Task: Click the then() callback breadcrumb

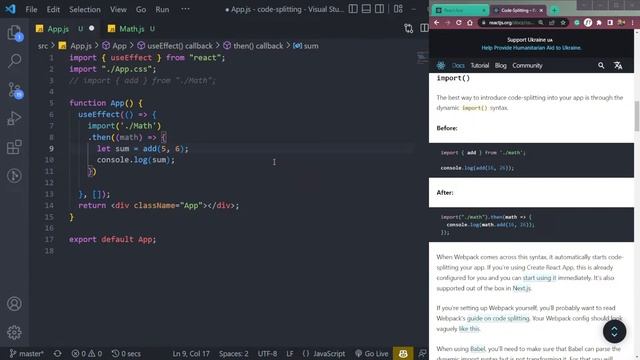Action: [253, 46]
